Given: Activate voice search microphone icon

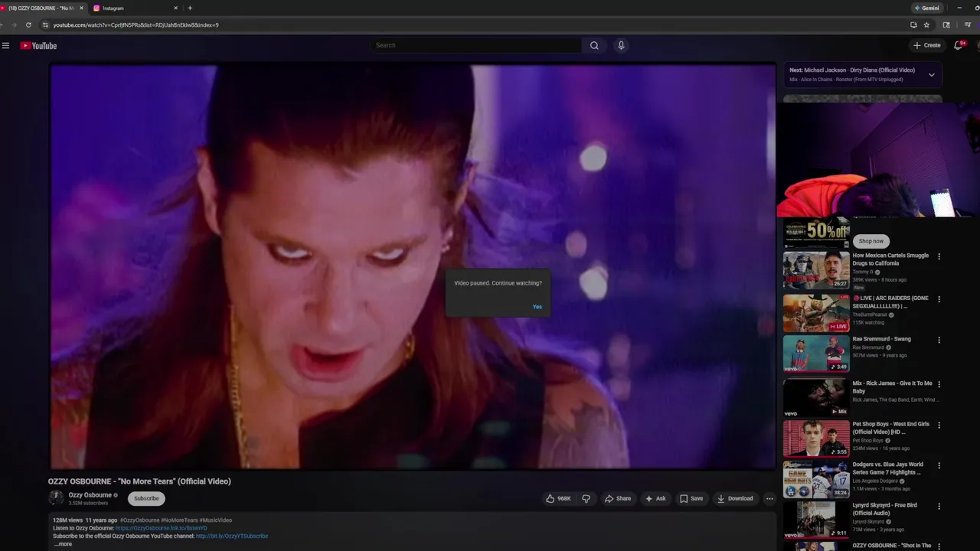Looking at the screenshot, I should point(621,45).
